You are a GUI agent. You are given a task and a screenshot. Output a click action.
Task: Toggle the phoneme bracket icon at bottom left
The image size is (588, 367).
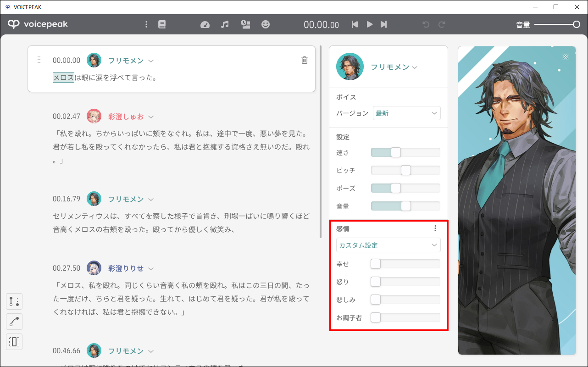tap(14, 342)
